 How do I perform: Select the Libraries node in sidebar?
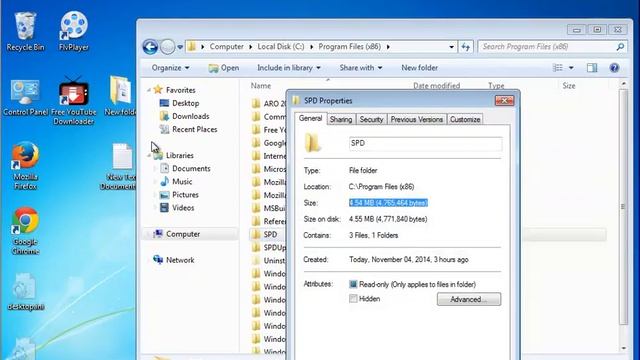(x=173, y=156)
